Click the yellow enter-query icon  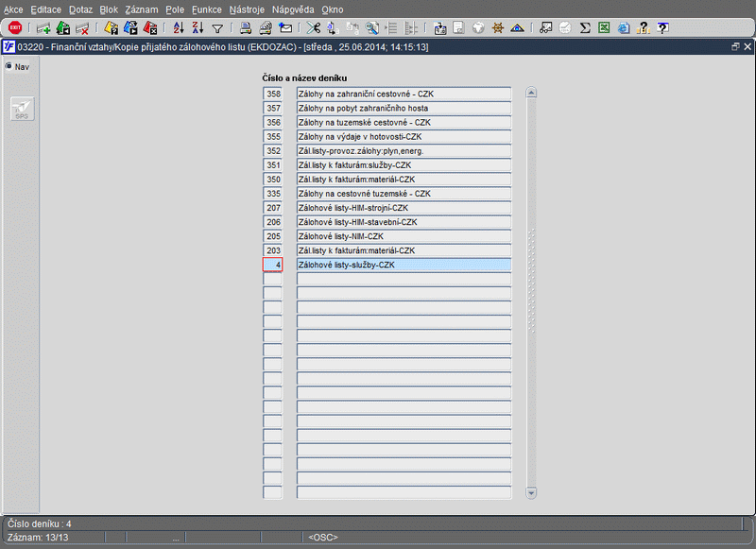[x=111, y=28]
